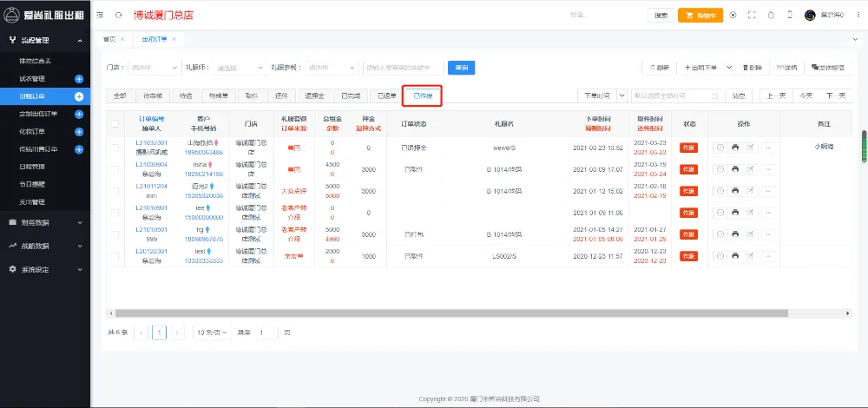Viewport: 868px width, 408px height.
Task: Click the mobile phone icon in header
Action: pos(789,16)
